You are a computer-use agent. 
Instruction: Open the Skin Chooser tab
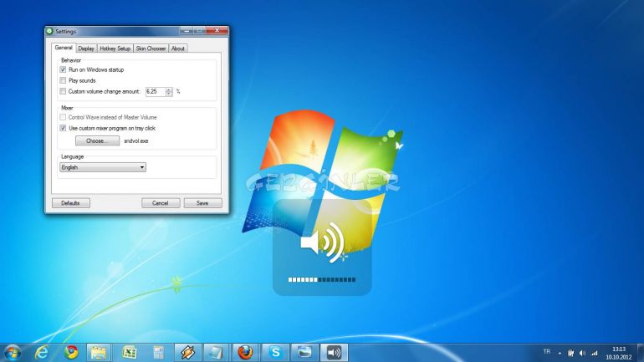(x=151, y=48)
